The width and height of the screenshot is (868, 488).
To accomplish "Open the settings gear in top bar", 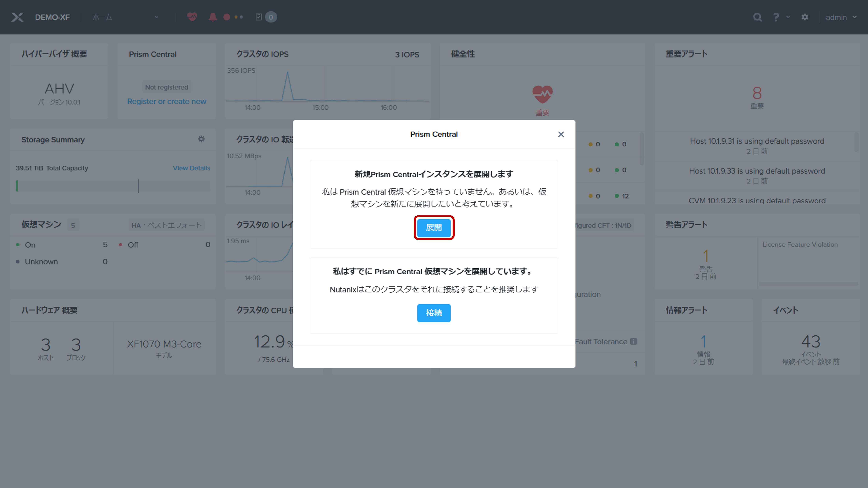I will point(805,17).
